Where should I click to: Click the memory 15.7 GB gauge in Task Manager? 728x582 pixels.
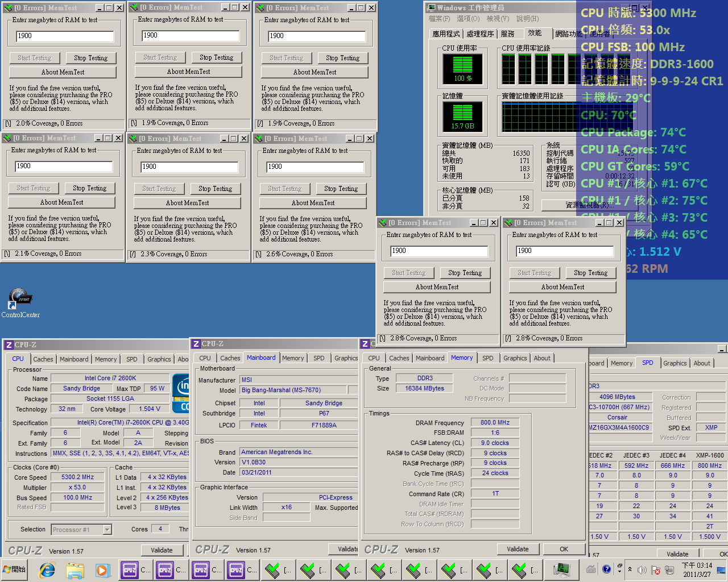coord(462,116)
